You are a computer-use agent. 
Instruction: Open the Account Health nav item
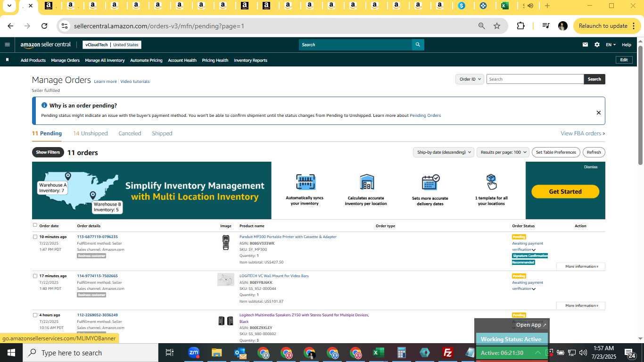[x=182, y=60]
